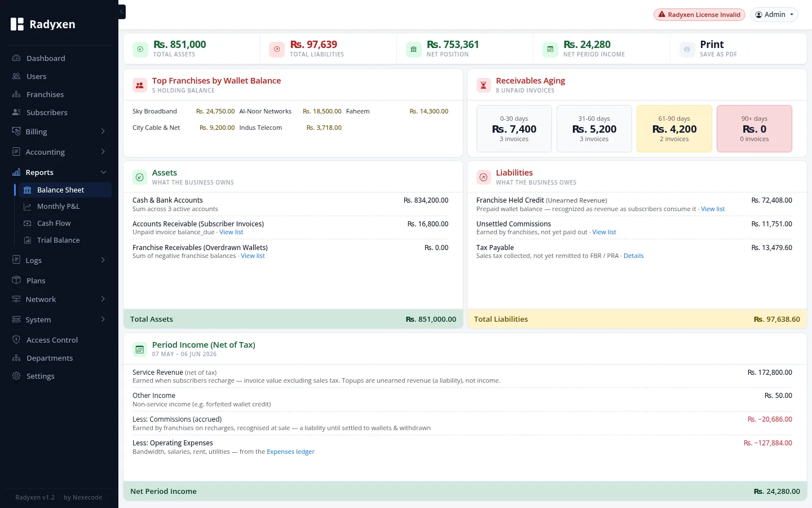Expand the Accounting submenu chevron
Screen dimensions: 812x508
pos(103,152)
